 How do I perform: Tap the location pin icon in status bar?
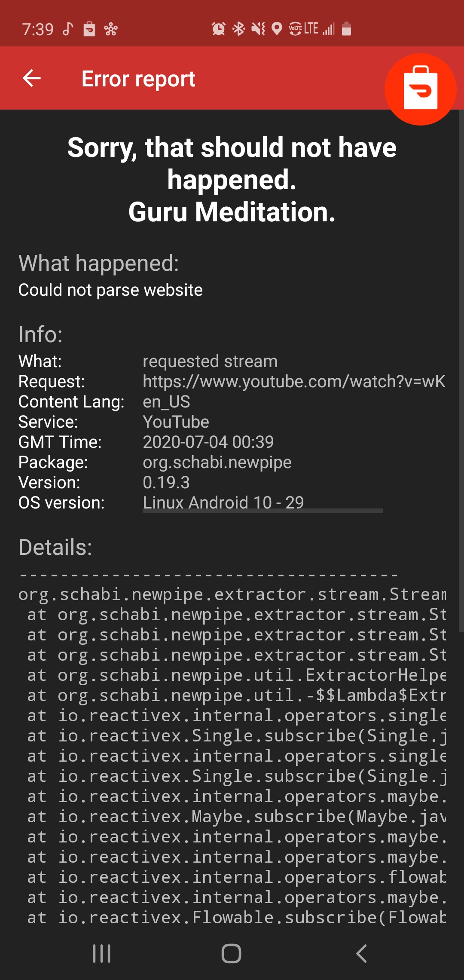pos(276,29)
